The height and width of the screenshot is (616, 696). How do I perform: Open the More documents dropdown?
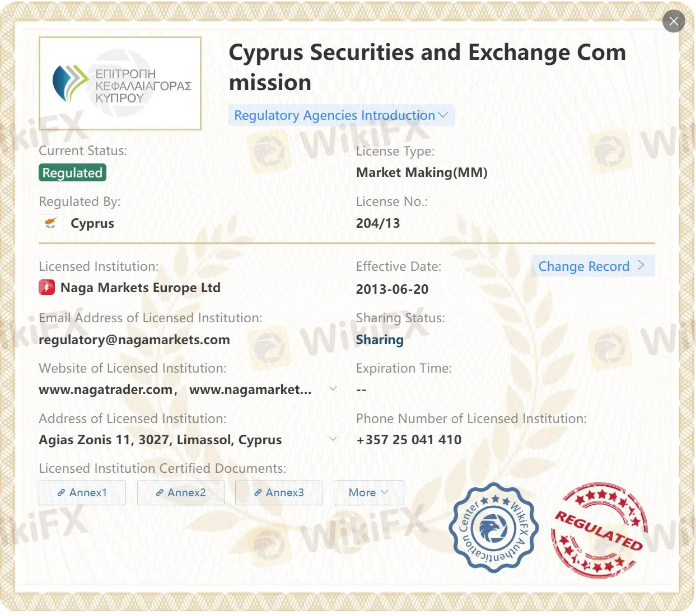click(x=368, y=492)
